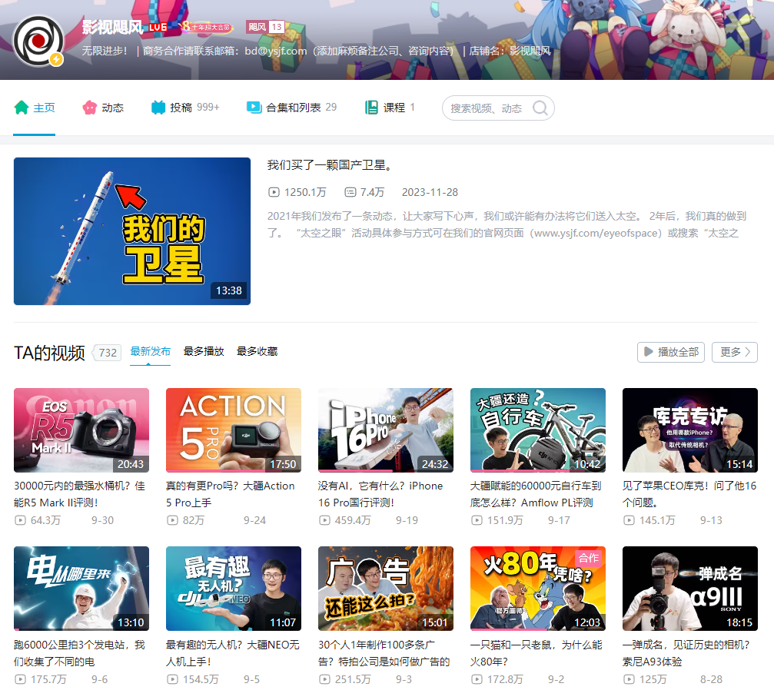Screen dimensions: 774x700
Task: Click the lightning verification badge on avatar
Action: click(56, 60)
